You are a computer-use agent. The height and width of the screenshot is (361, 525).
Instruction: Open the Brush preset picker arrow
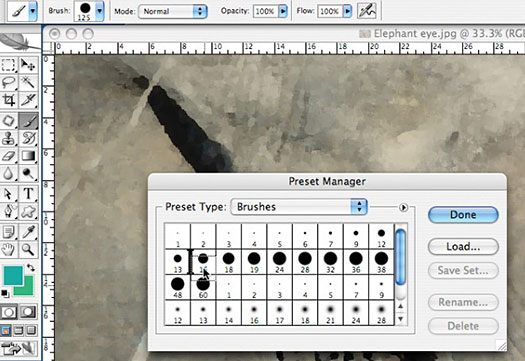click(x=99, y=11)
